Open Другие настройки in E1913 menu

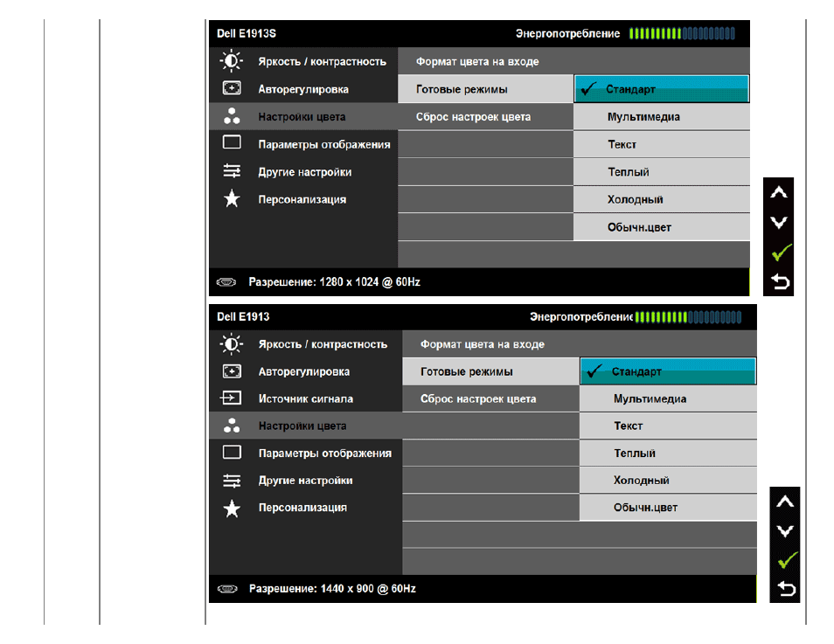point(305,481)
